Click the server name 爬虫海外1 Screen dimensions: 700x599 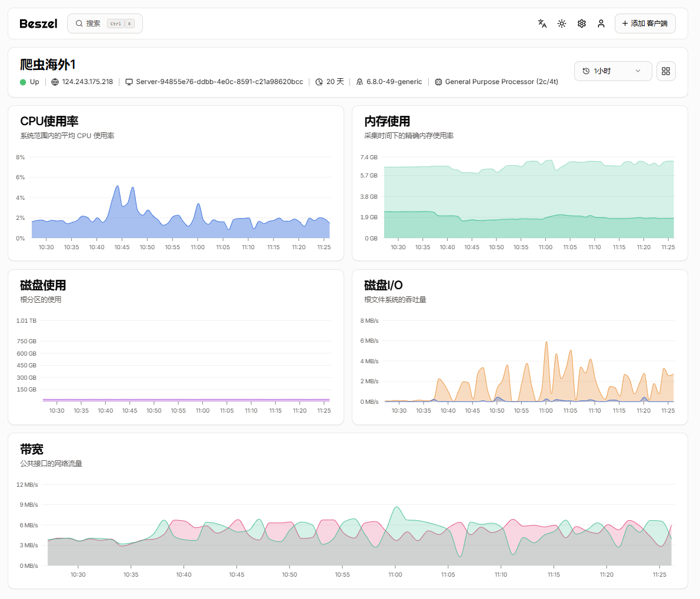(47, 65)
